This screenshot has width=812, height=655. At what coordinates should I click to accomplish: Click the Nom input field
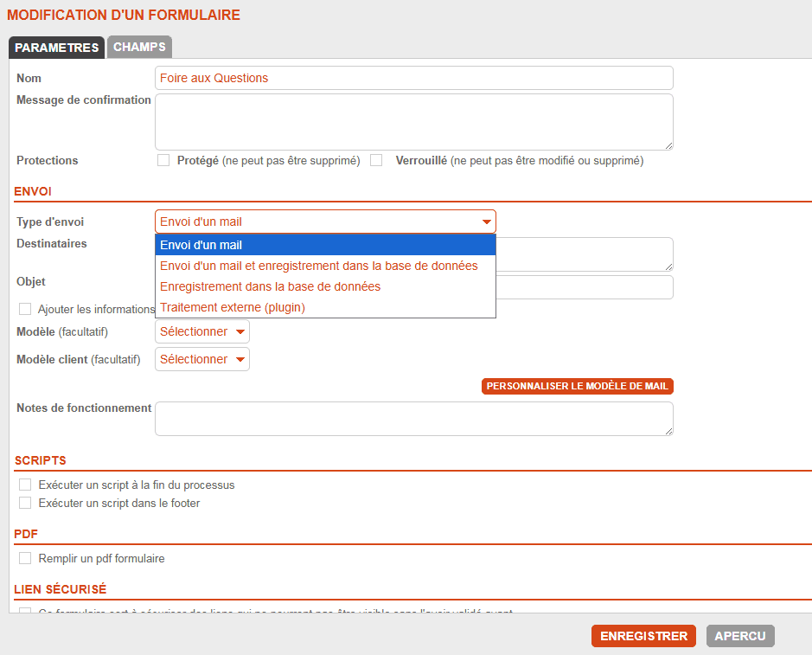coord(413,78)
